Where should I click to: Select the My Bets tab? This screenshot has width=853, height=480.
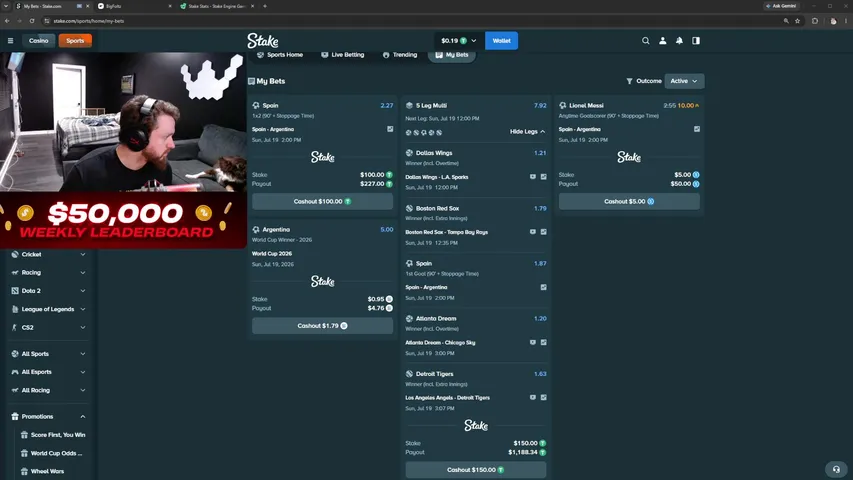point(452,55)
